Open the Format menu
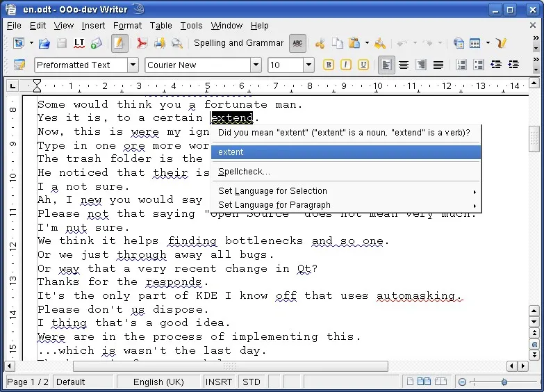 pos(127,26)
